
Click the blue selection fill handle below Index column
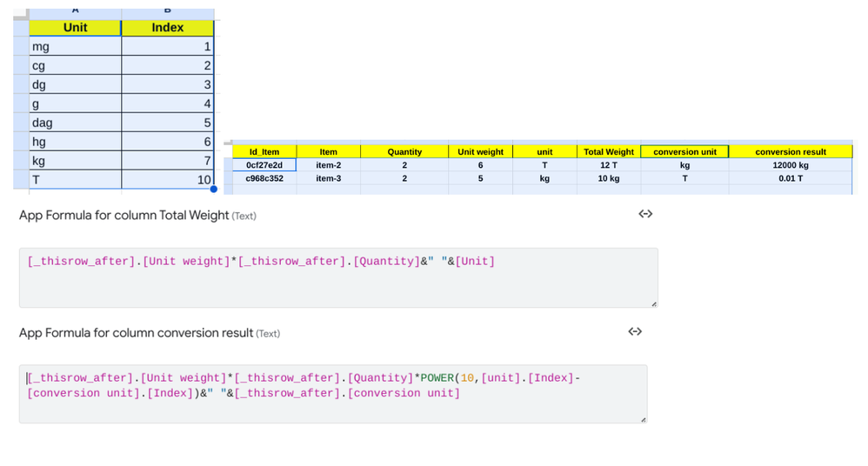tap(214, 190)
